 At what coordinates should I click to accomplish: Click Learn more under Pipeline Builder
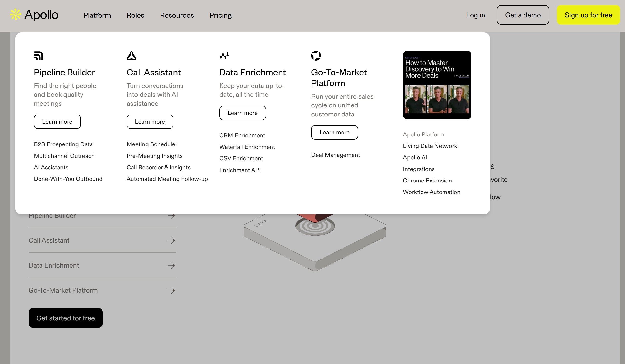[57, 122]
